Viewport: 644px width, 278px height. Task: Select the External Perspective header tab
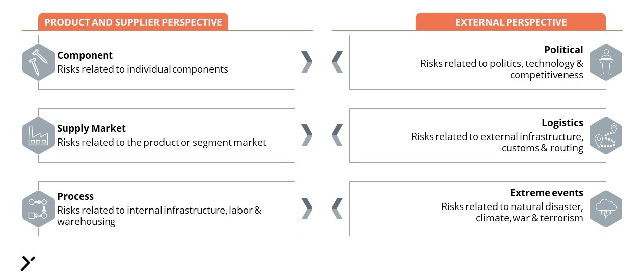click(511, 22)
